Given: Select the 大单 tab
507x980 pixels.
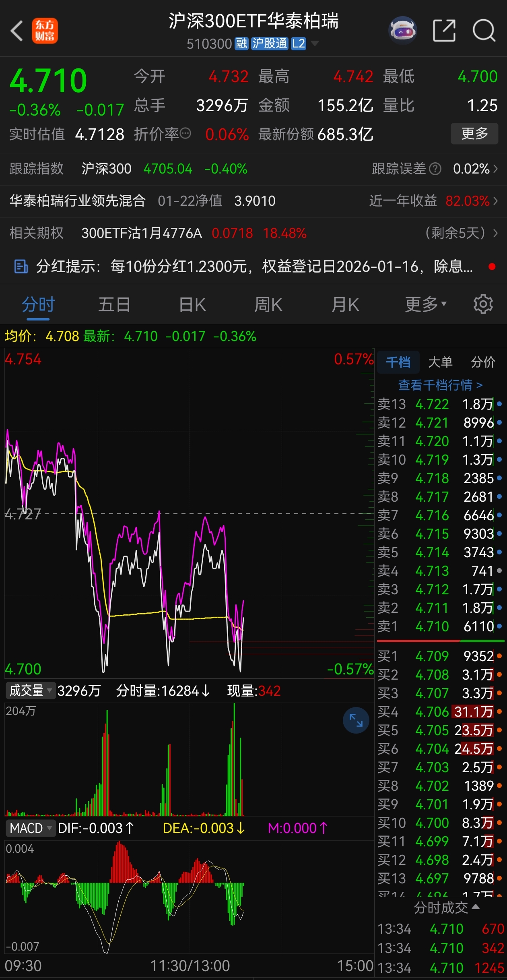Looking at the screenshot, I should point(440,362).
